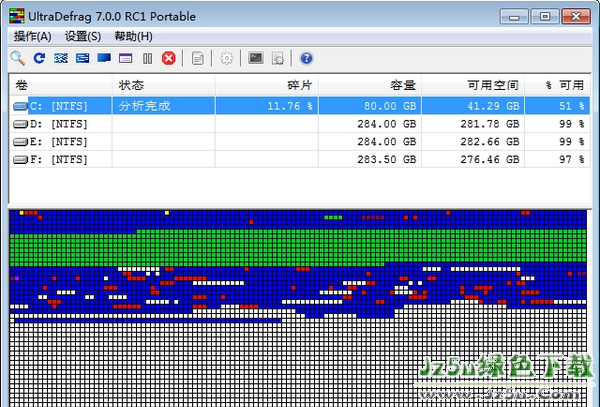Sort by the 卷 column header
This screenshot has width=600, height=407.
tap(61, 85)
